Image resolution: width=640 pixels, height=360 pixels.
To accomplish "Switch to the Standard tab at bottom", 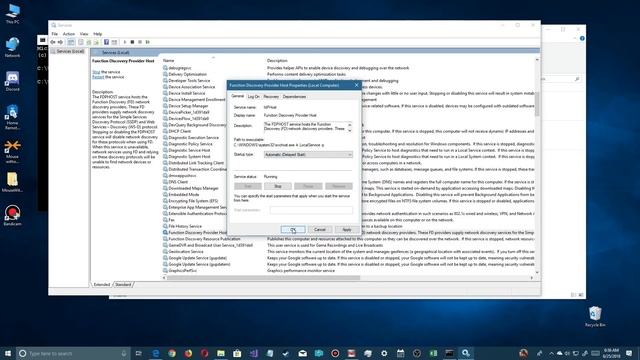I will (123, 284).
